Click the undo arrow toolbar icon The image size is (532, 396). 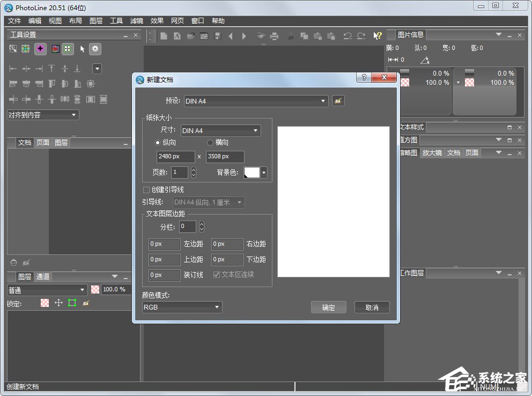click(x=348, y=36)
